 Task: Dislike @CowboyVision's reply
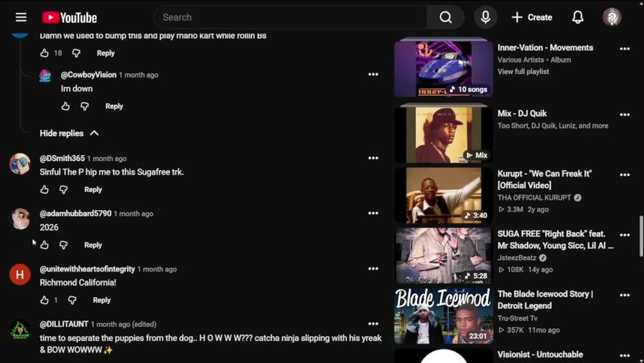tap(85, 106)
